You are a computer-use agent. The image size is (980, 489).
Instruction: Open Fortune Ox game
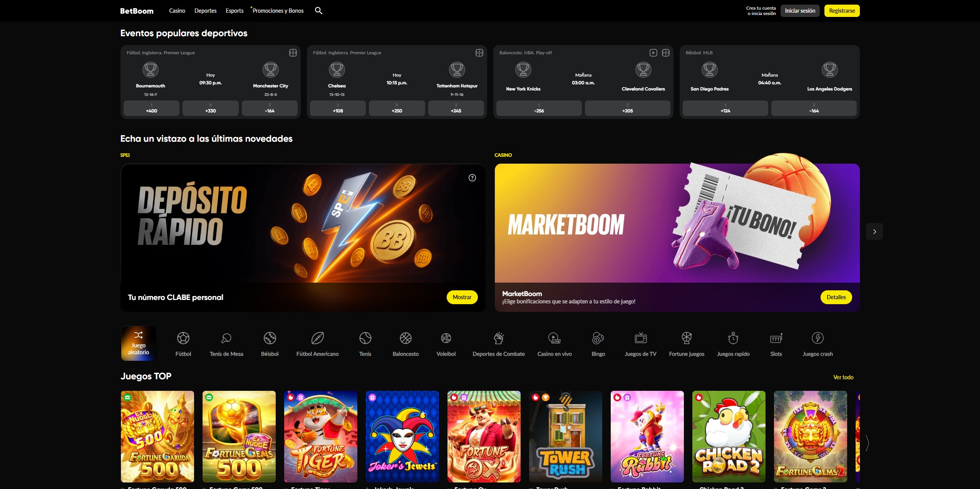pos(484,437)
